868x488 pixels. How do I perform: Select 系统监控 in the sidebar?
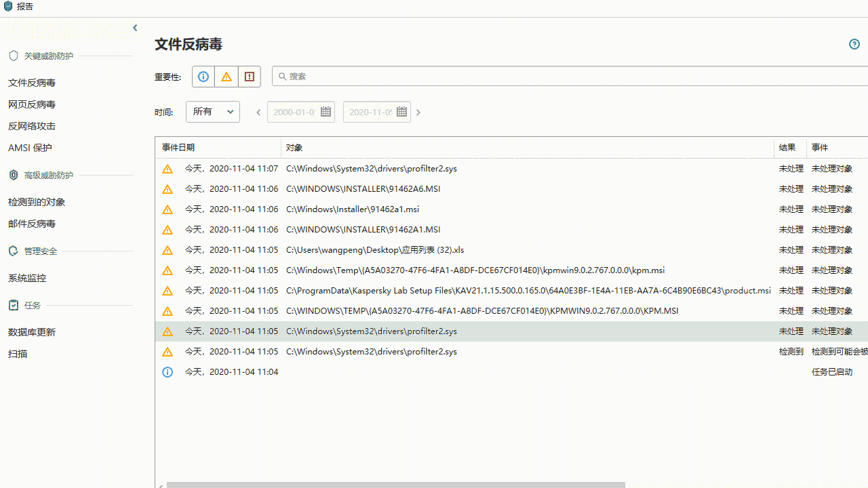tap(27, 278)
